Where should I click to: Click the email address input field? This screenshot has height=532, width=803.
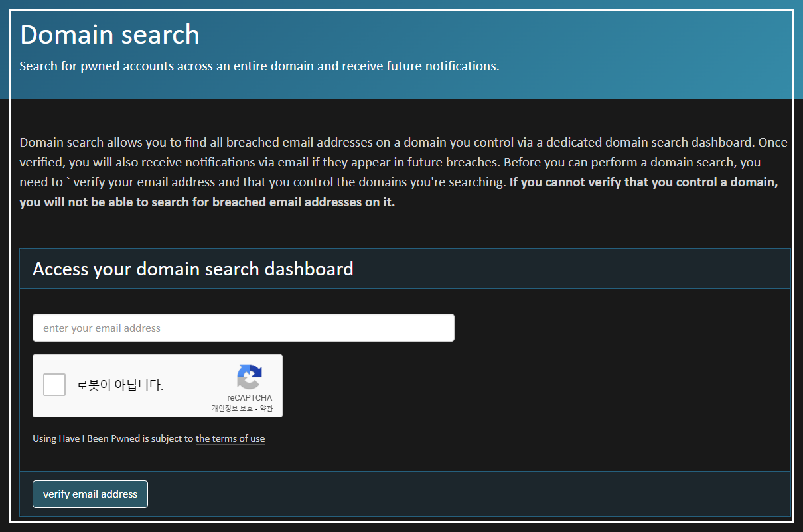[244, 328]
